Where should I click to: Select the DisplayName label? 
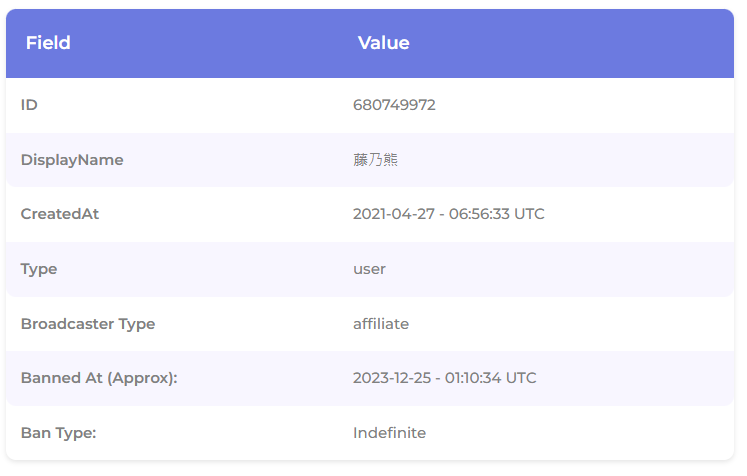pos(72,160)
